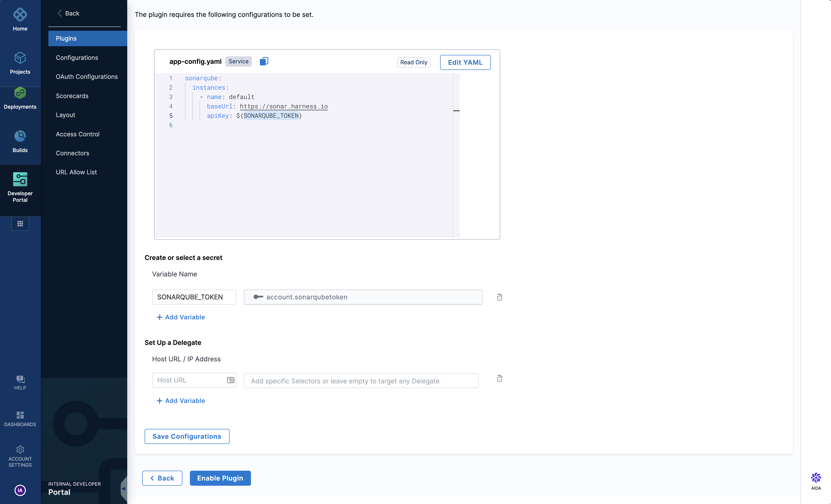Screen dimensions: 831x504
Task: Click Edit YAML button
Action: point(465,62)
